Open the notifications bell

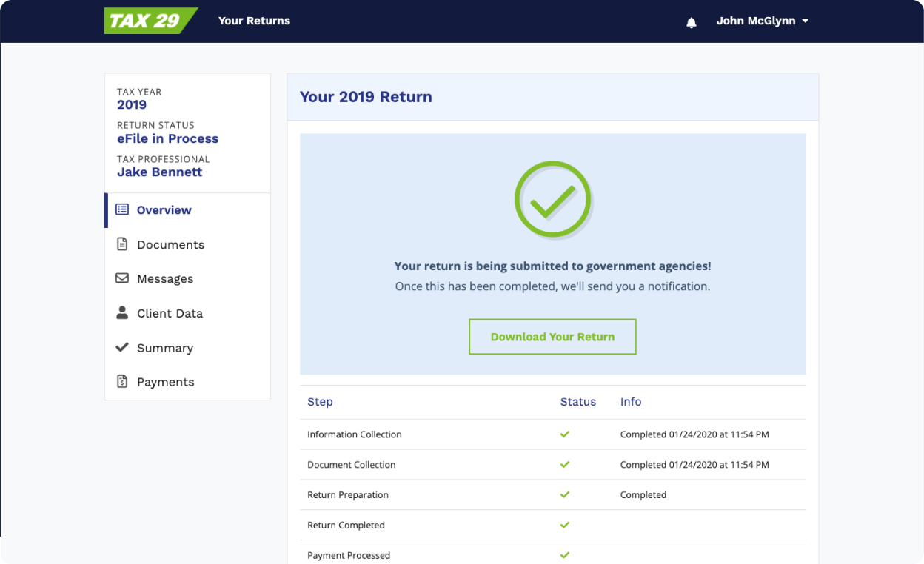[692, 22]
